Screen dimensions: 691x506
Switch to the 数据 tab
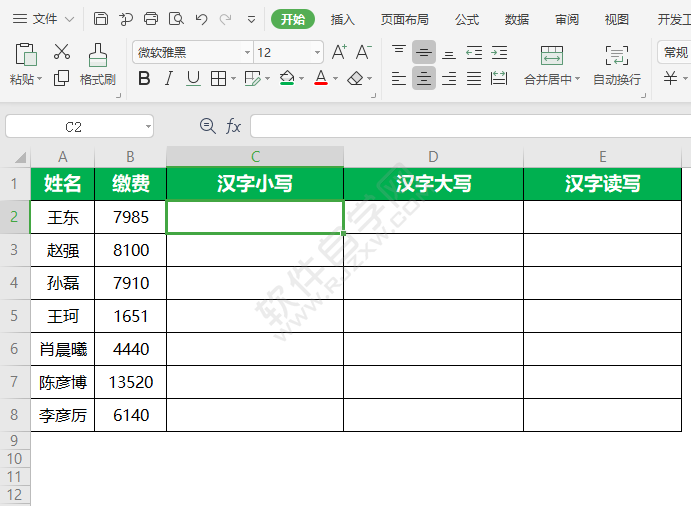click(x=516, y=19)
